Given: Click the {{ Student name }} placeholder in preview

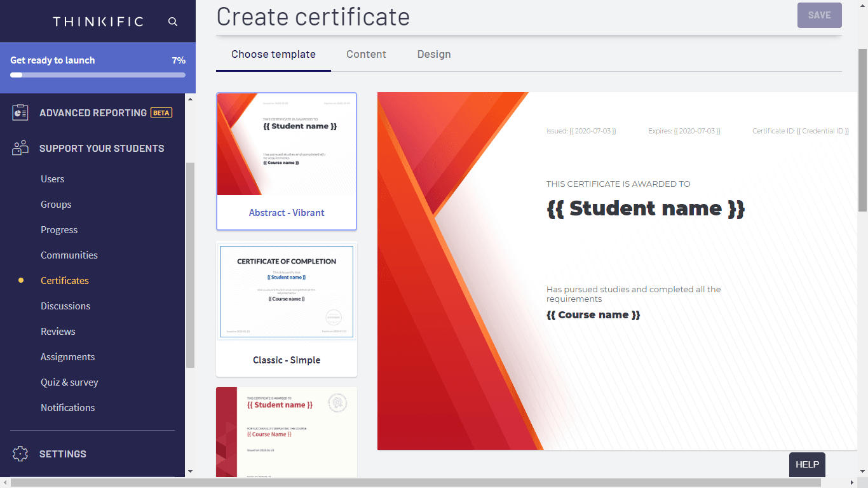Looking at the screenshot, I should point(646,208).
